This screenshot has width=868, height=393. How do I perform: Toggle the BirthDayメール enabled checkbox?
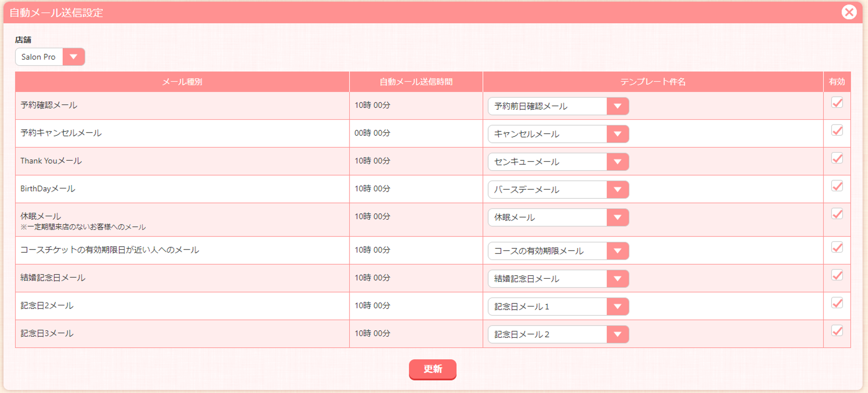837,186
